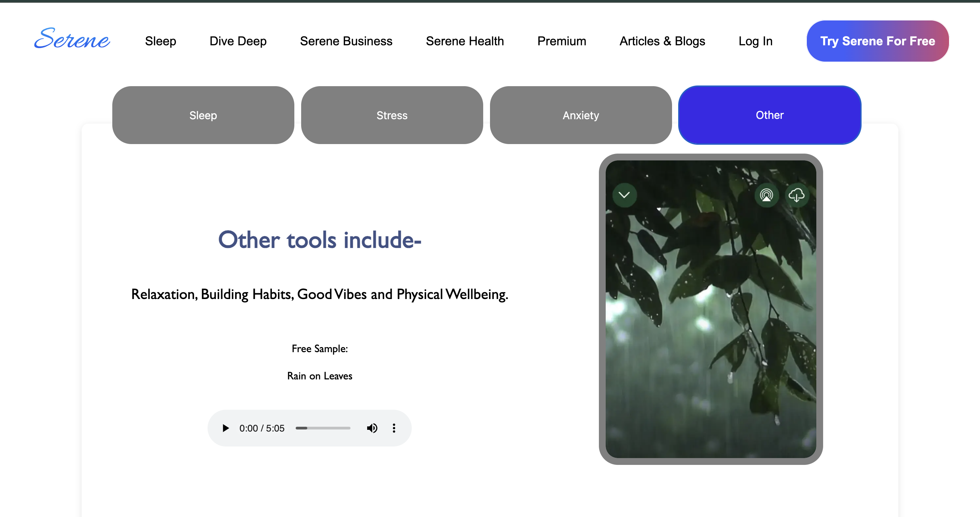Click the Log In button
The width and height of the screenshot is (980, 517).
754,40
